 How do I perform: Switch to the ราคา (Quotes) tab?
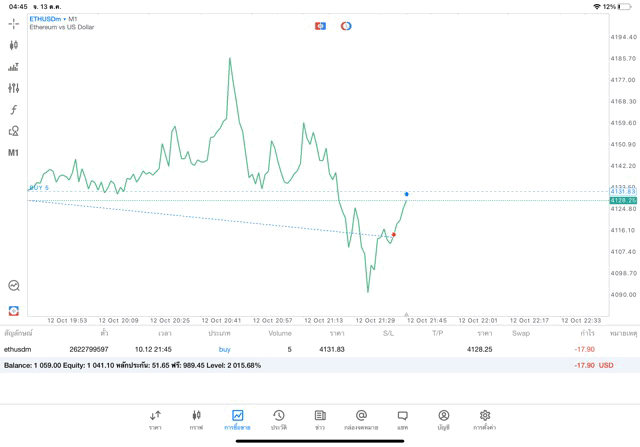[155, 420]
